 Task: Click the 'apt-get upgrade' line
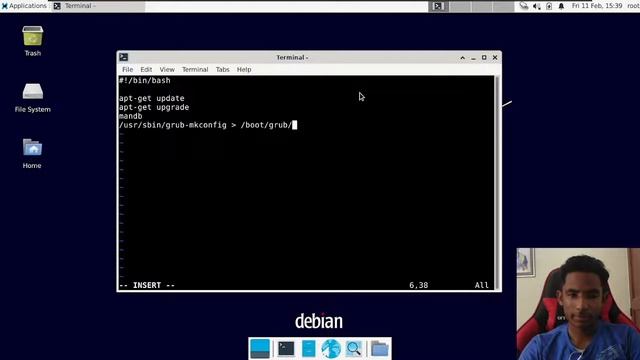pyautogui.click(x=154, y=107)
